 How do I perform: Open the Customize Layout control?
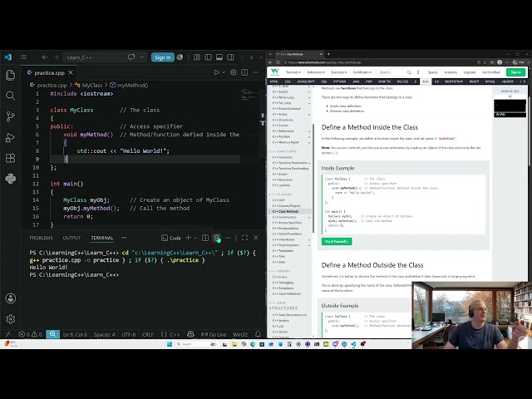[x=197, y=57]
